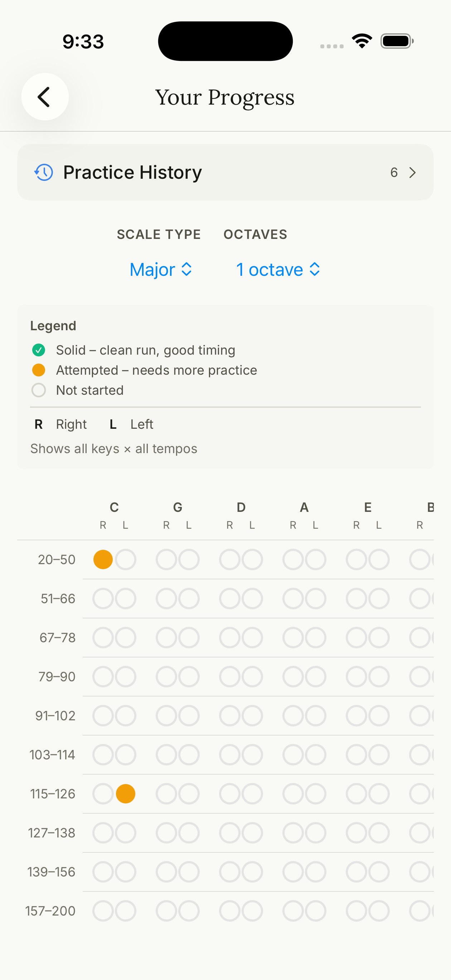Mark G right hand at tempo 20–50
Viewport: 451px width, 980px height.
coord(166,559)
